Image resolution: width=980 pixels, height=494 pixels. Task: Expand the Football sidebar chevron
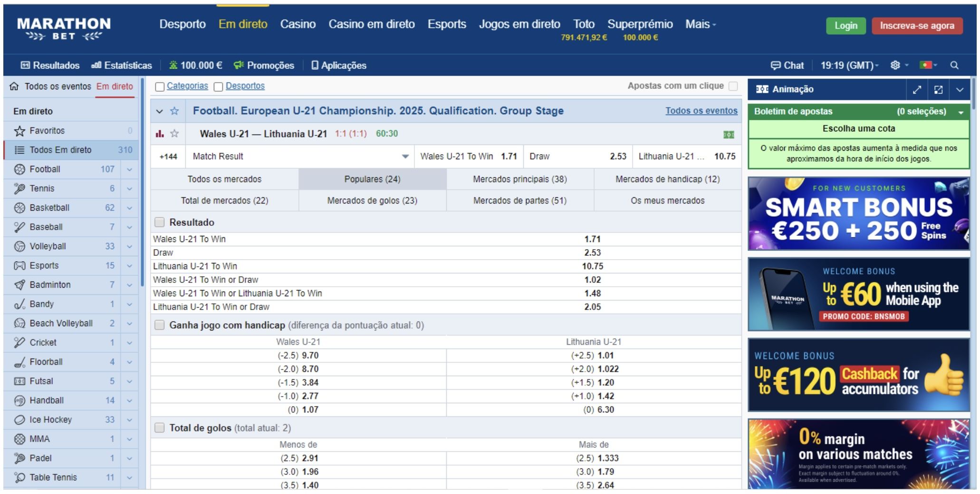(129, 169)
